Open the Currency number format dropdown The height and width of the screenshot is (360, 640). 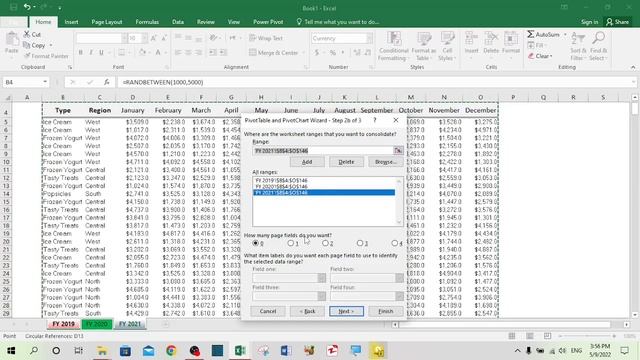(369, 38)
